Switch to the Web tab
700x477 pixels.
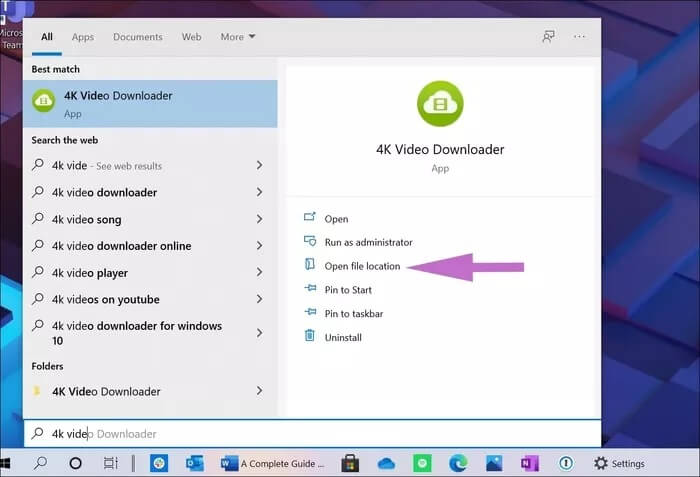(191, 37)
